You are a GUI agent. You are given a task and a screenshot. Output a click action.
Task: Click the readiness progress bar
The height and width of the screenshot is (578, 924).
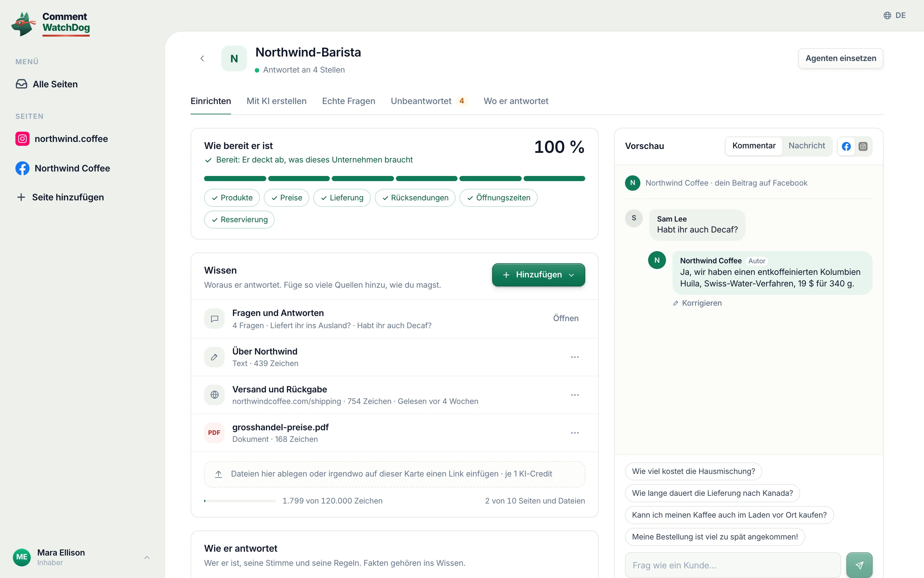394,179
